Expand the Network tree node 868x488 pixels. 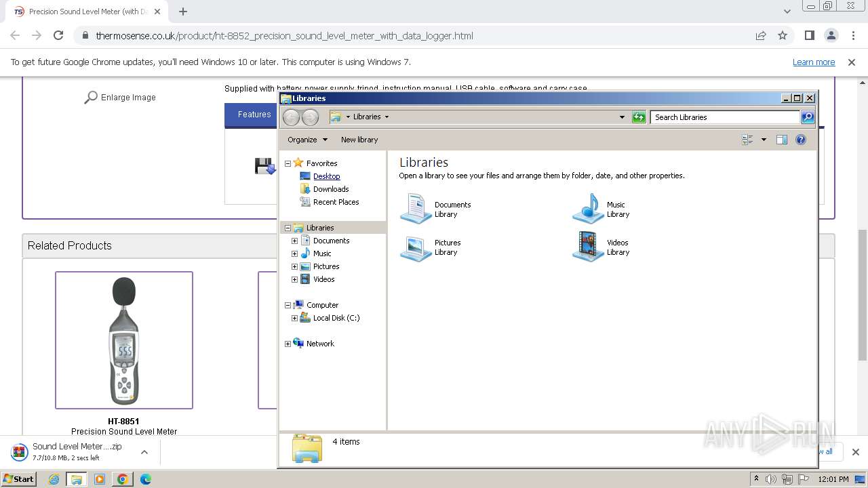point(288,344)
